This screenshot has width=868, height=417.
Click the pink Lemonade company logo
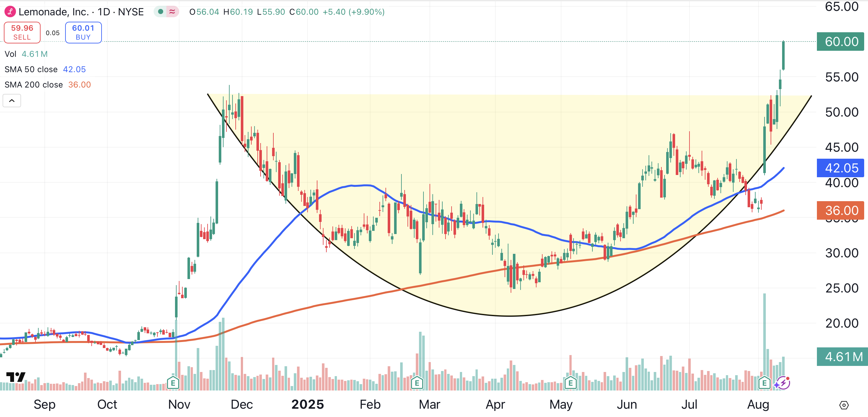click(10, 12)
